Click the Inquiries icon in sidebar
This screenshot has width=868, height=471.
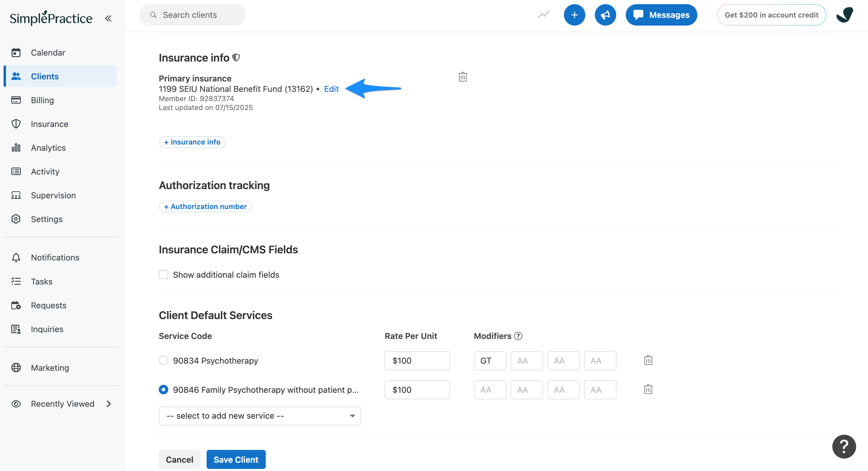point(16,329)
